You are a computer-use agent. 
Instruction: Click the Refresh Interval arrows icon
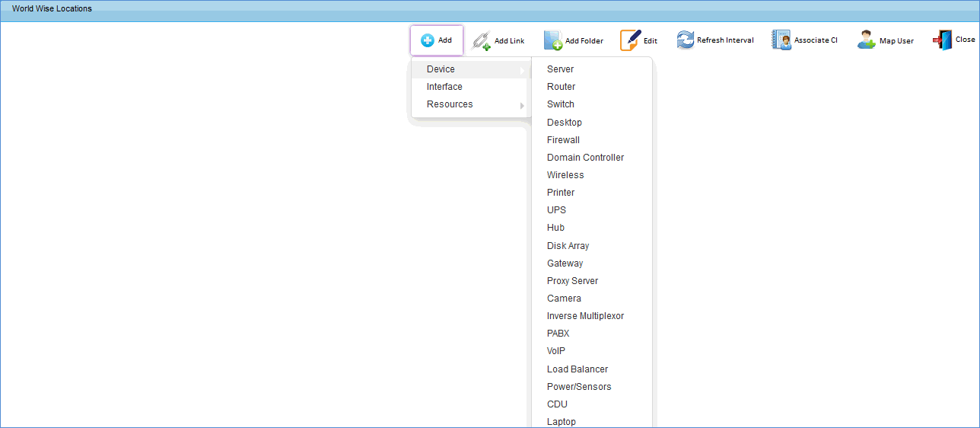(686, 40)
